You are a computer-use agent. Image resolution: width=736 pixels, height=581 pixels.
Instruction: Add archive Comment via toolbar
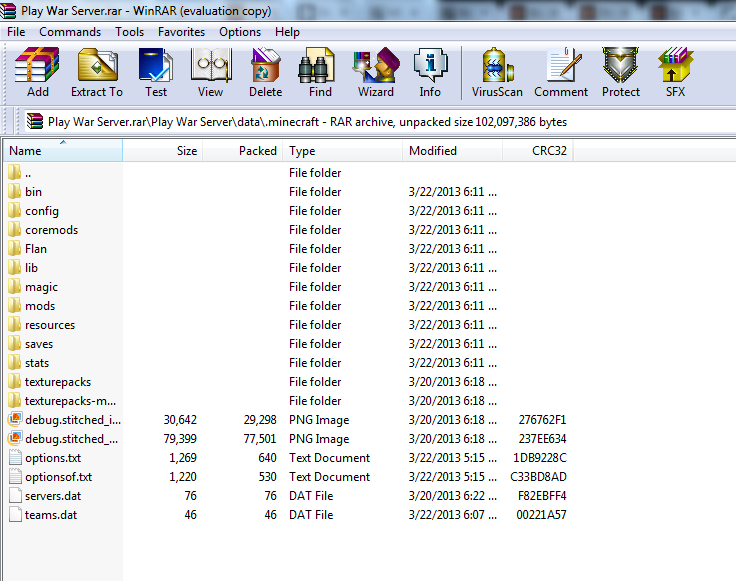click(x=561, y=72)
